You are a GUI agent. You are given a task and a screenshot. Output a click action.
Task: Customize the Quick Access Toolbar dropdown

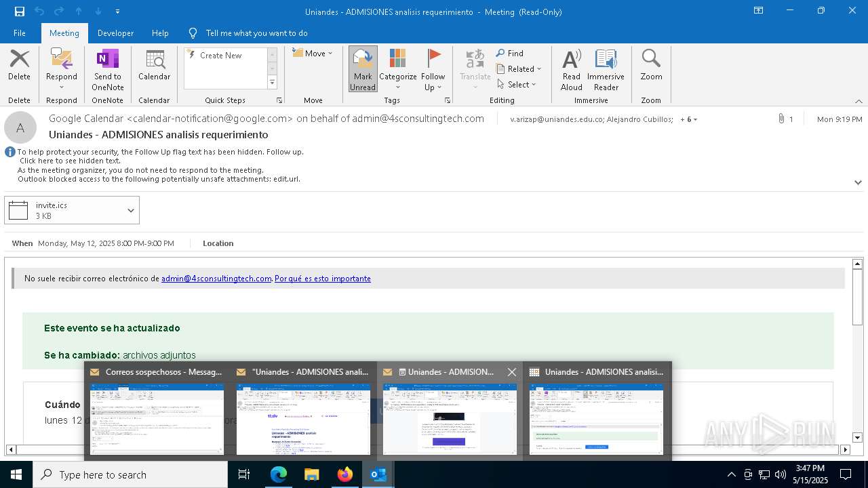click(118, 12)
